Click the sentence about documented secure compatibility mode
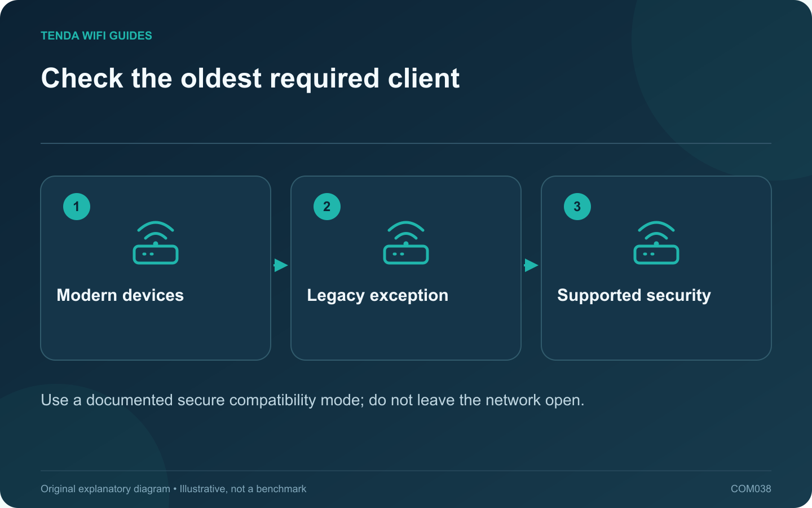Image resolution: width=812 pixels, height=508 pixels. (x=312, y=400)
